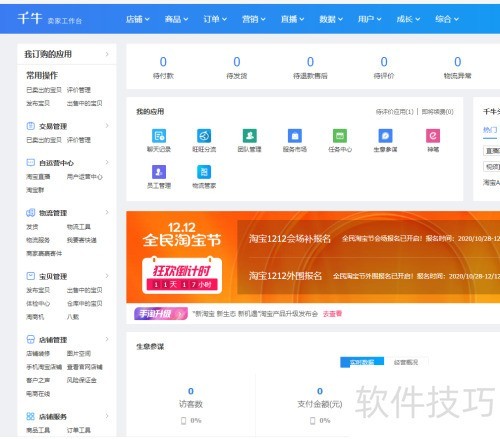The width and height of the screenshot is (500, 439).
Task: Click the 我要寄快递 sidebar link
Action: (82, 240)
